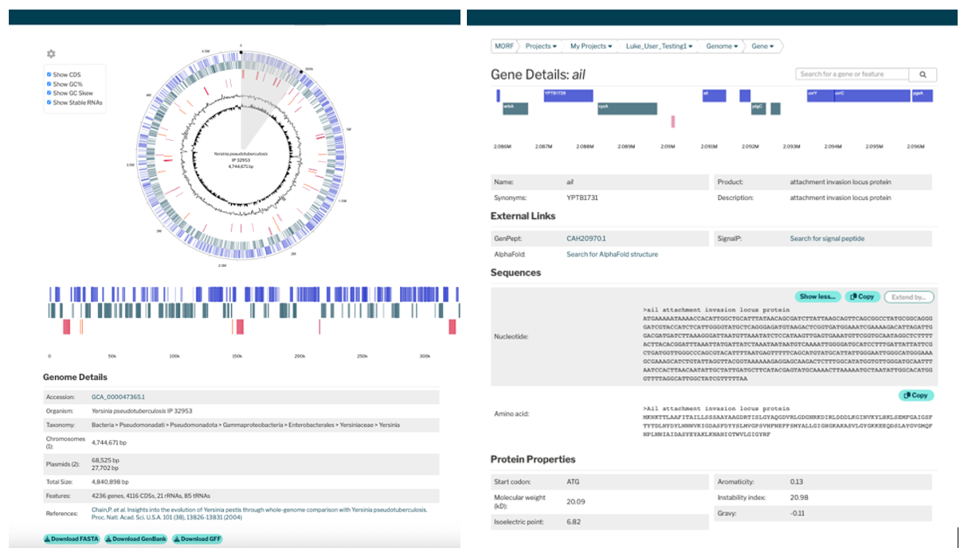Click Search for AlphaFold structure link

(x=612, y=254)
